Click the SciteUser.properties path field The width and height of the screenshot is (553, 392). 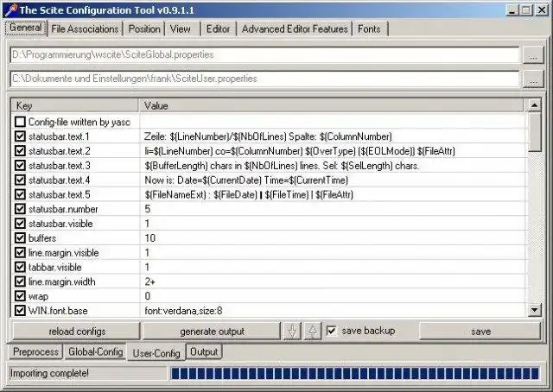[265, 79]
